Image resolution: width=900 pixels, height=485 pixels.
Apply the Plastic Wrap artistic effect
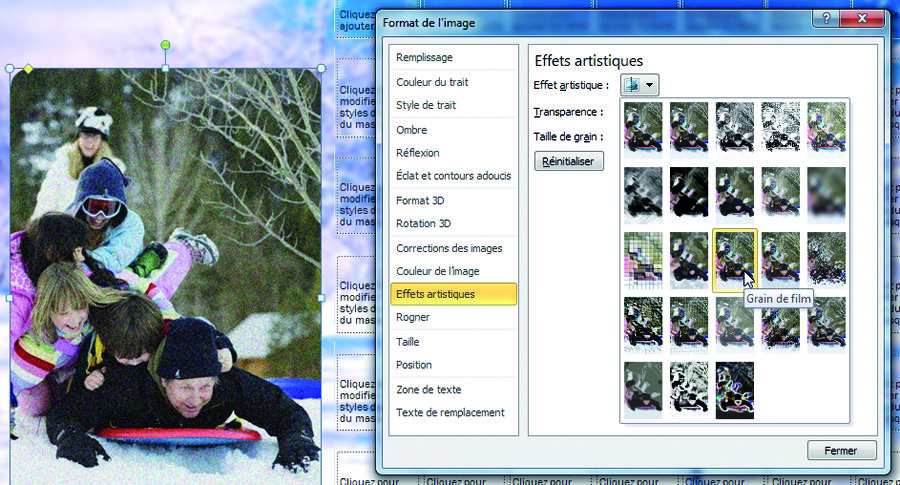point(827,324)
